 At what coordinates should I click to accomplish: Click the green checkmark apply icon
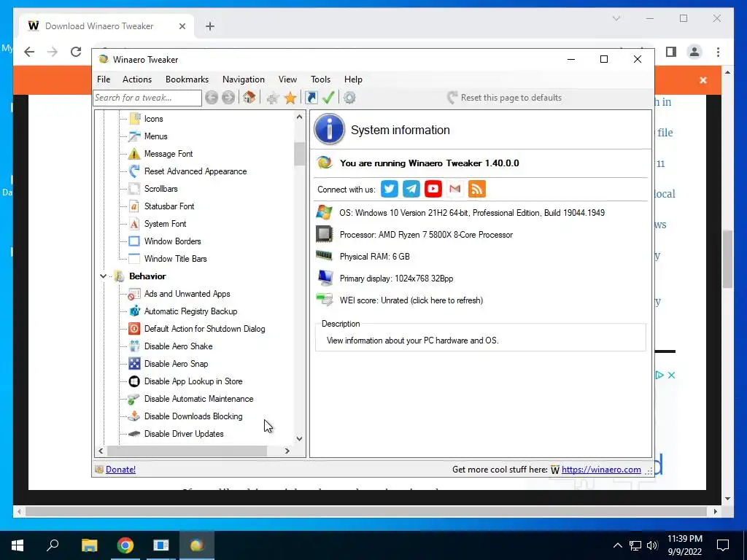point(328,98)
